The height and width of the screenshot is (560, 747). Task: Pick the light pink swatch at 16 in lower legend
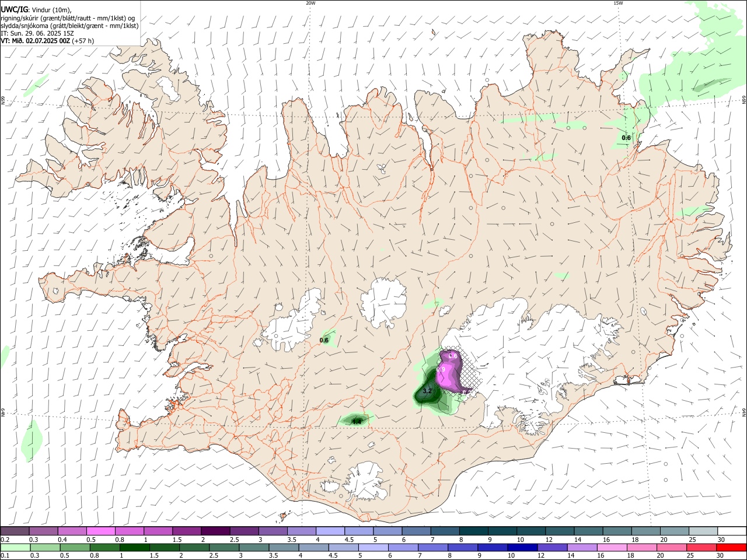coord(611,548)
